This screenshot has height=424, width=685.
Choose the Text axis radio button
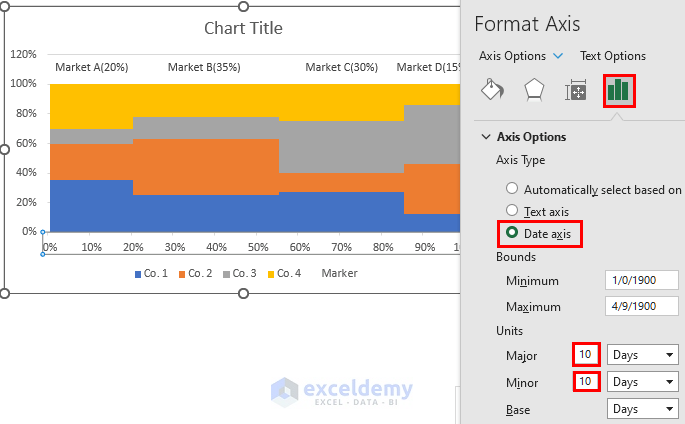pos(512,211)
